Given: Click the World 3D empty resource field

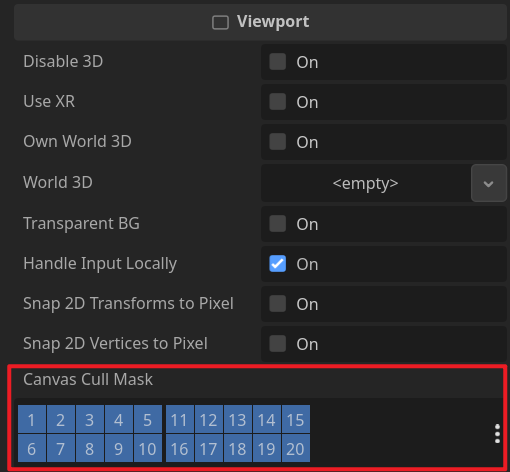Looking at the screenshot, I should pyautogui.click(x=366, y=183).
